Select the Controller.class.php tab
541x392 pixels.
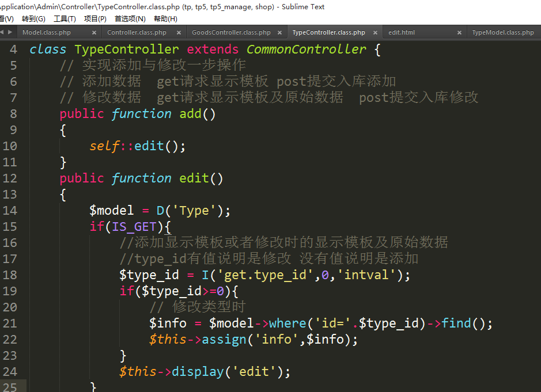point(137,33)
